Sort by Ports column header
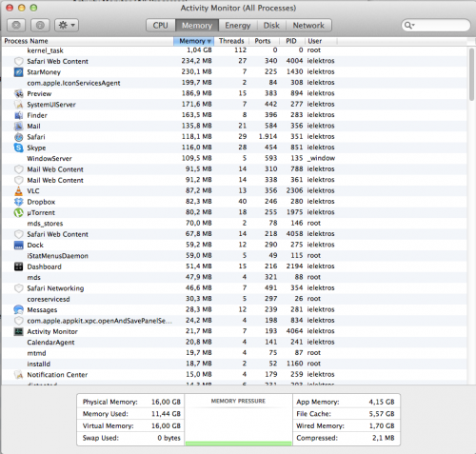Viewport: 476px width, 454px height. click(x=263, y=41)
